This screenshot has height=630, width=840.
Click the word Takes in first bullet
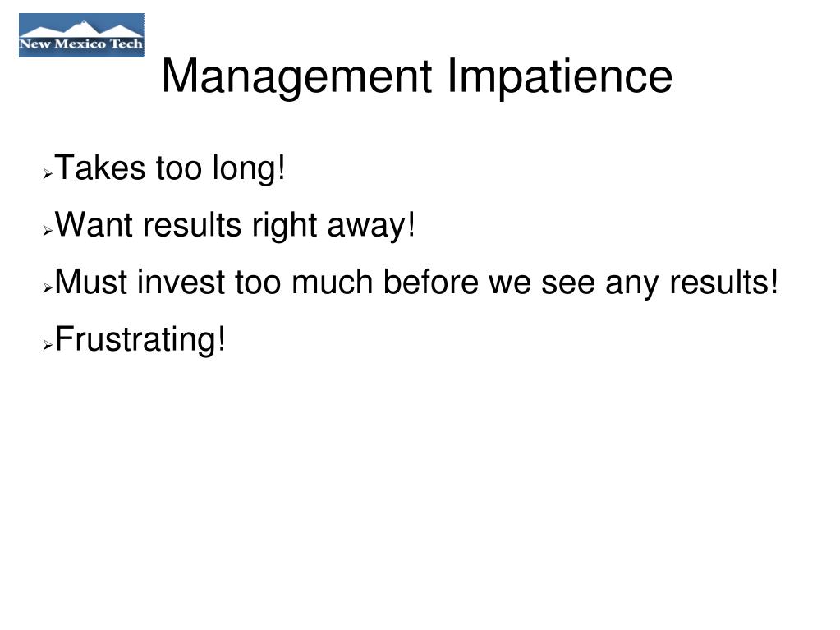click(100, 168)
